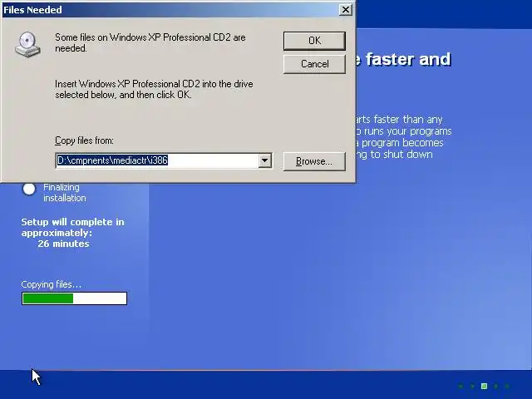
Task: Click the D:\cmpnents\mediactr\i386 path field
Action: coord(157,160)
